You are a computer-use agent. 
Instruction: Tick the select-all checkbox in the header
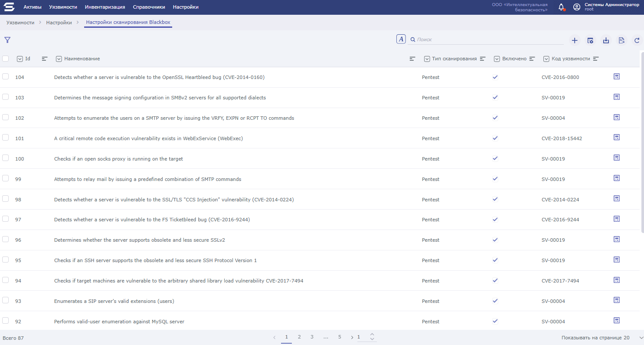pos(6,59)
